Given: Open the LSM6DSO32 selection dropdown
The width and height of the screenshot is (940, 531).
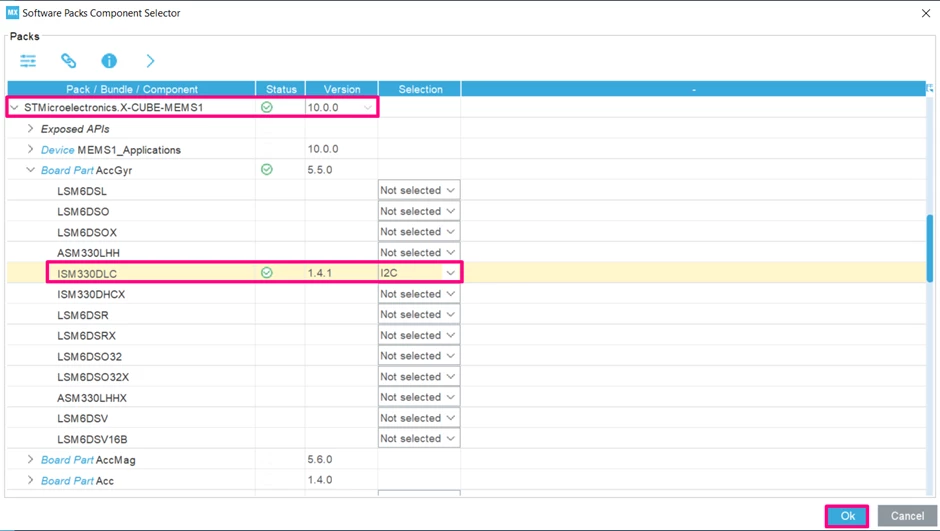Looking at the screenshot, I should 419,355.
